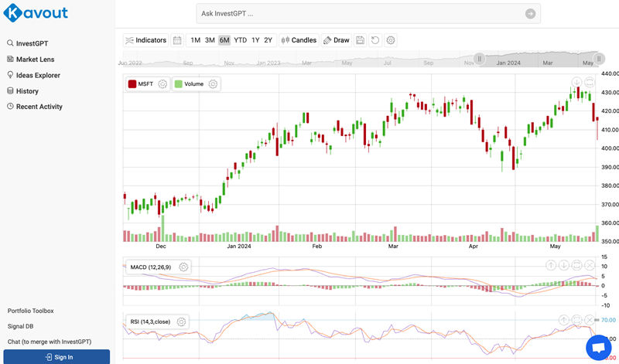This screenshot has height=364, width=619.
Task: Open MACD indicator settings gear
Action: (x=183, y=267)
